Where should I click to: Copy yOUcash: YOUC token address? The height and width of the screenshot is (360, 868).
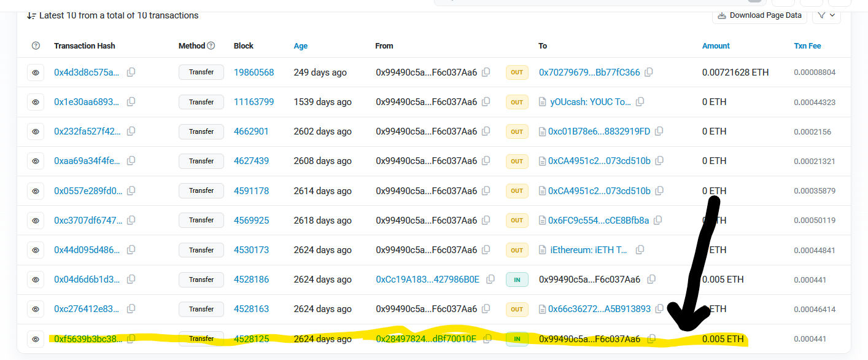click(640, 102)
